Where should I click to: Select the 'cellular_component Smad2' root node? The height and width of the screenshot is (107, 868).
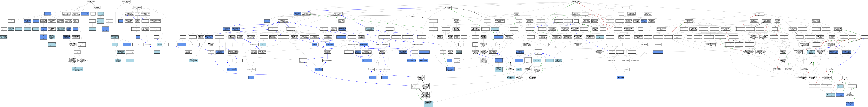point(126,2)
